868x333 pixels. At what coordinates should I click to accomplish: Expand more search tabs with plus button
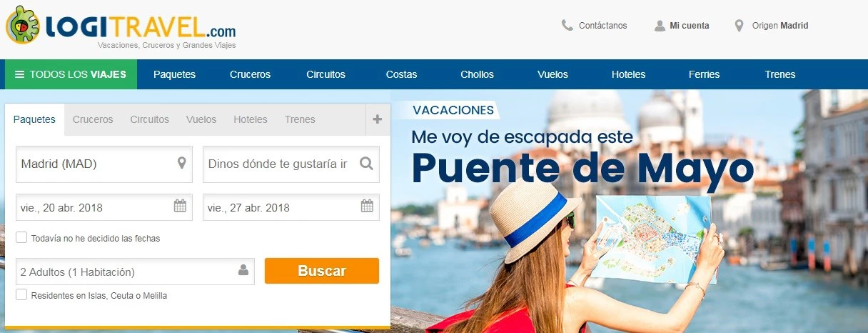click(378, 119)
